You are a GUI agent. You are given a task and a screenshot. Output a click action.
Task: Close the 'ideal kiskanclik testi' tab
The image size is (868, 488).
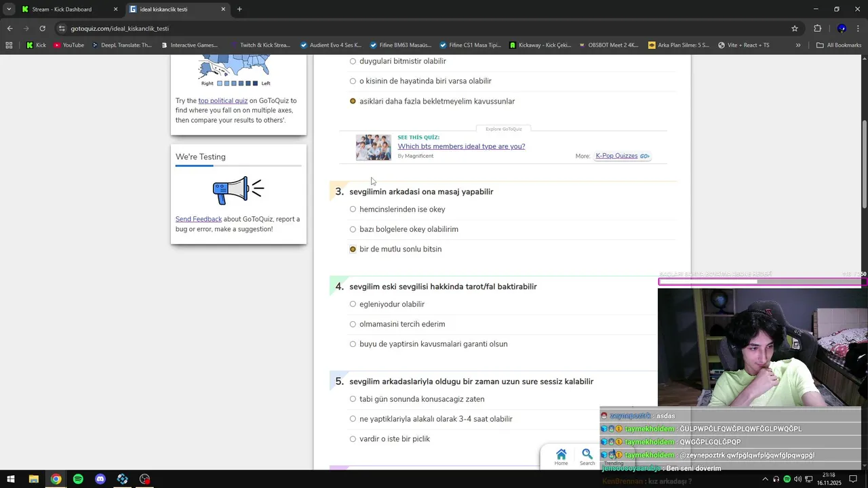coord(223,9)
